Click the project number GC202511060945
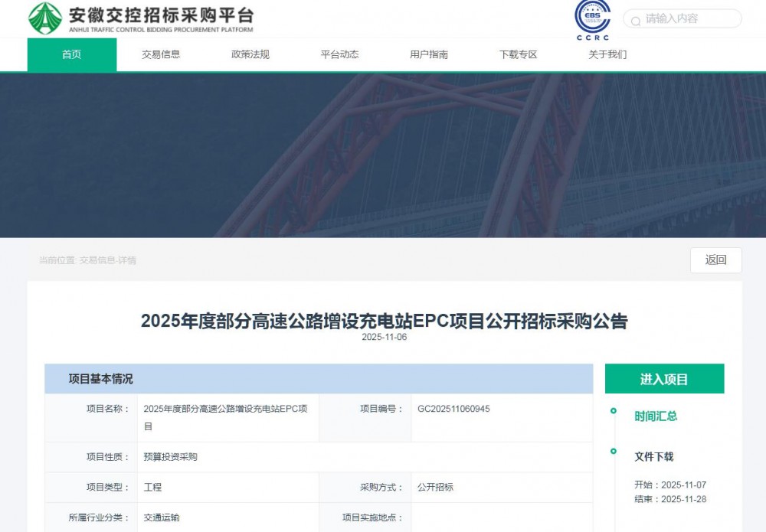This screenshot has height=532, width=766. pos(453,409)
